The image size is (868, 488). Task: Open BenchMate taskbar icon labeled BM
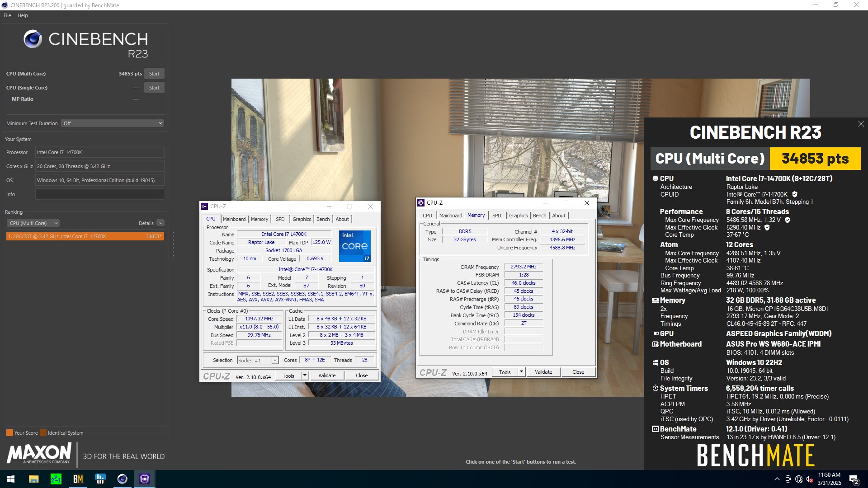(x=78, y=479)
